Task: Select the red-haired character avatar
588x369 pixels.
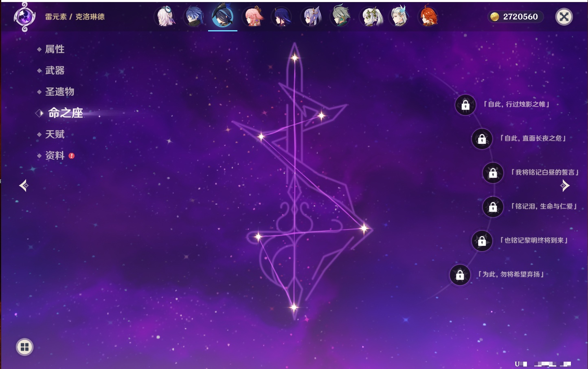Action: point(428,17)
